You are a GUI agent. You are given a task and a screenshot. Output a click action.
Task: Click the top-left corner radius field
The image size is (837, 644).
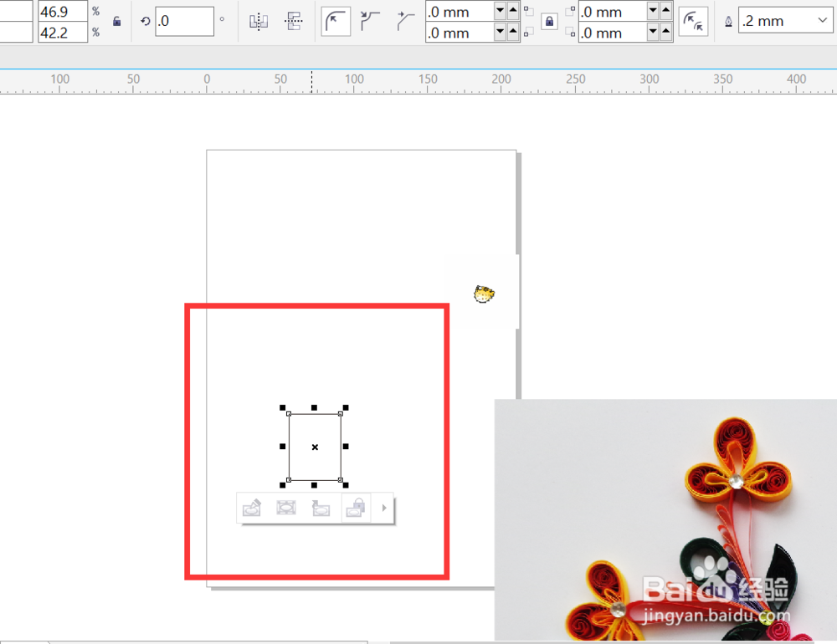460,11
